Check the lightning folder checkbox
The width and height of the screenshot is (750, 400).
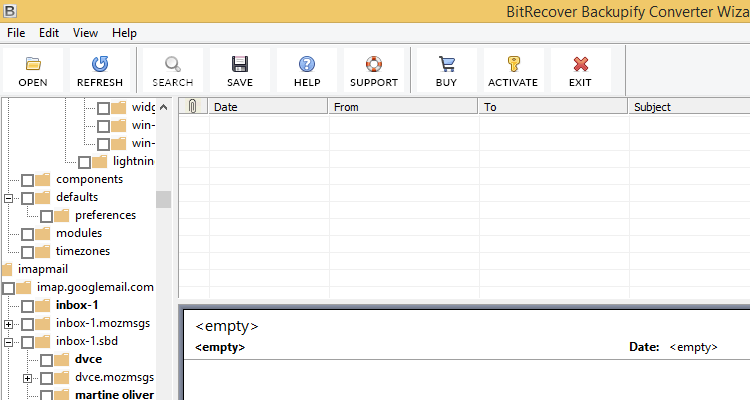(x=85, y=162)
